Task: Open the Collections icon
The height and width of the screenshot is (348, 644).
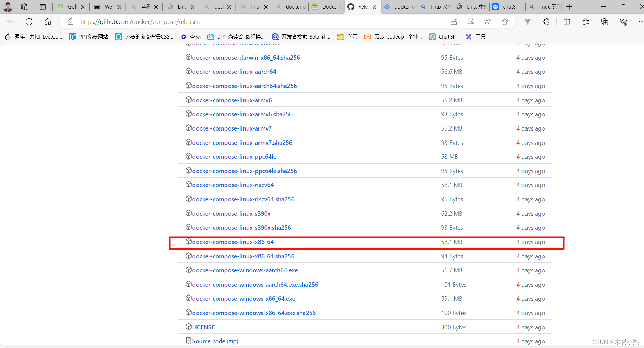Action: [604, 22]
